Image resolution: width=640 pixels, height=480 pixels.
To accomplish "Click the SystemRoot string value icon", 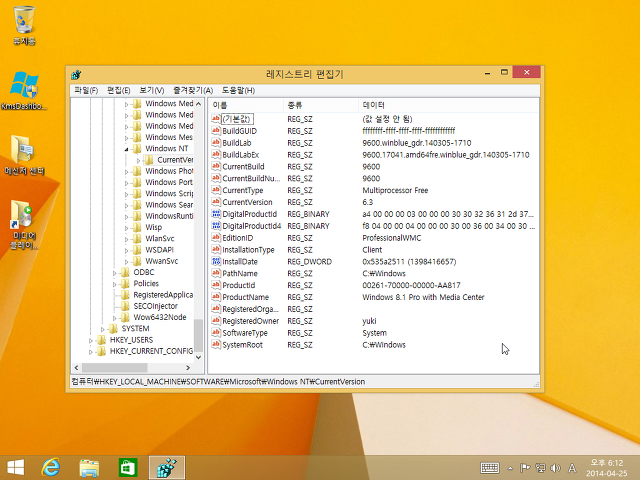I will tap(216, 344).
